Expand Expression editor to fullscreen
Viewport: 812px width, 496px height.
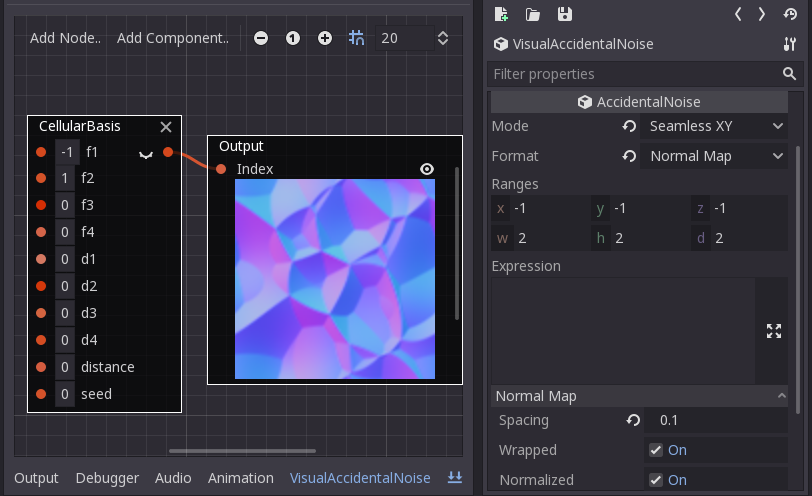pos(774,331)
